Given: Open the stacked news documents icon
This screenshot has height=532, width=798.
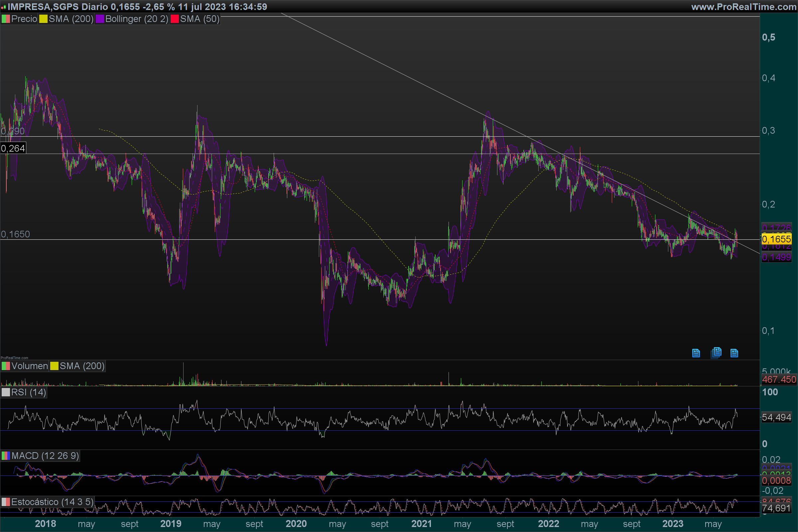Looking at the screenshot, I should 716,352.
